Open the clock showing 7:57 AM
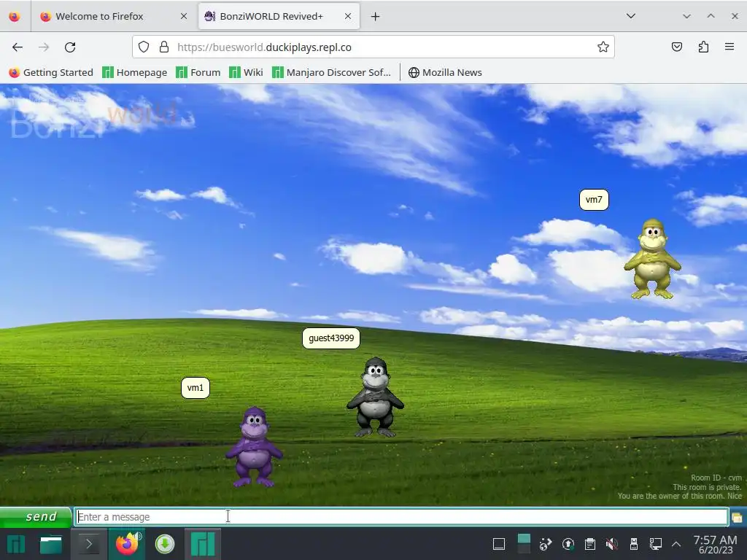This screenshot has height=560, width=747. point(715,544)
